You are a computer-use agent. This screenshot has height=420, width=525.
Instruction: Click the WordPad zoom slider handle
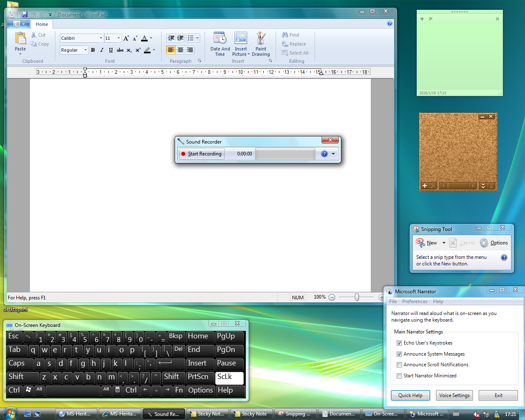[357, 297]
